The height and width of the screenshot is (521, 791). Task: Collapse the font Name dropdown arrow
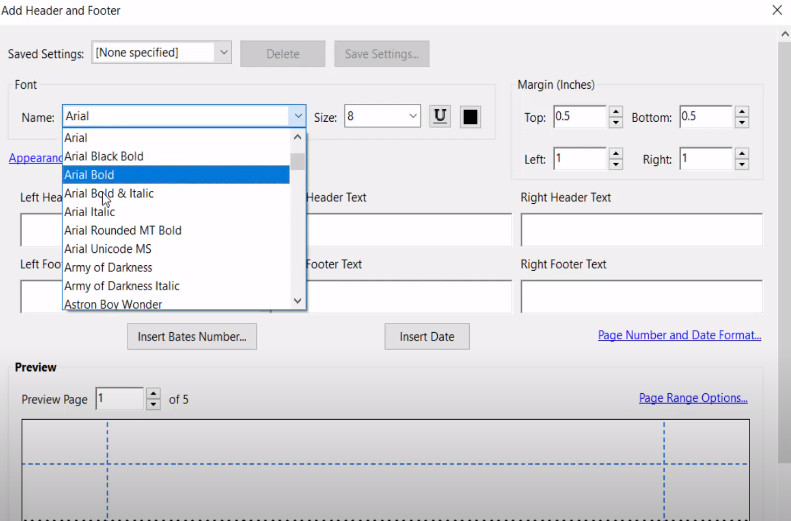[x=297, y=117]
